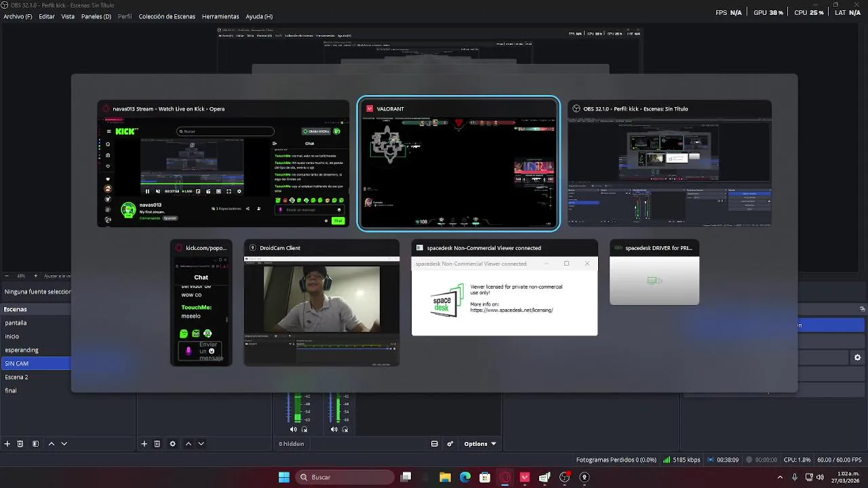
Task: Add a new source with the plus icon
Action: [144, 444]
